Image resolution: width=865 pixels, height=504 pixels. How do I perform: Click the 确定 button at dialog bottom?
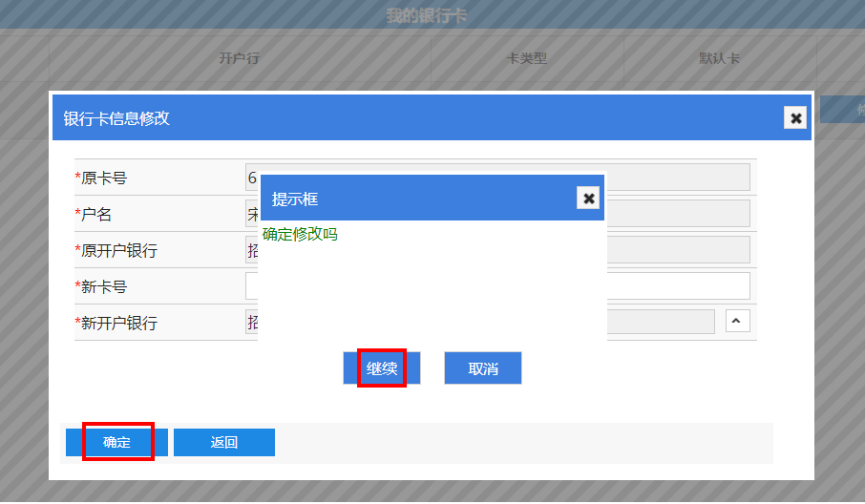(x=116, y=442)
